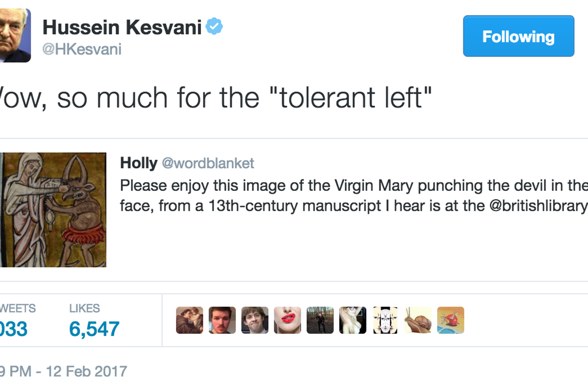The width and height of the screenshot is (588, 390).
Task: Open the red lips avatar liker
Action: pos(287,320)
